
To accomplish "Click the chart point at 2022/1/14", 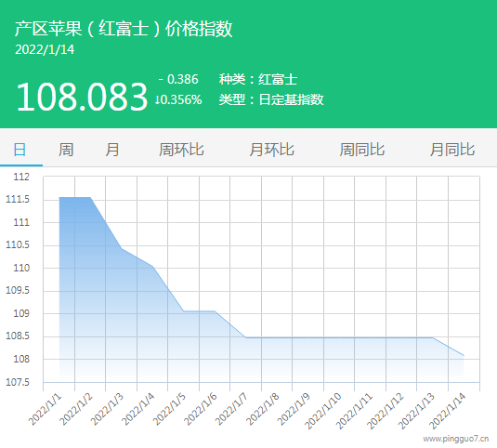I will click(x=464, y=355).
